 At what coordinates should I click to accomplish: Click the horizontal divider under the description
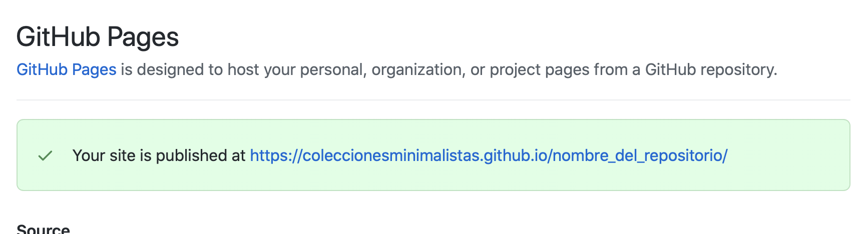pos(433,100)
